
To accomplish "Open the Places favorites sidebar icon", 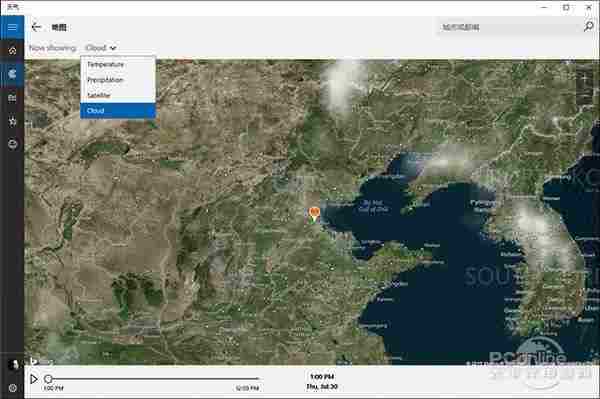I will (12, 122).
